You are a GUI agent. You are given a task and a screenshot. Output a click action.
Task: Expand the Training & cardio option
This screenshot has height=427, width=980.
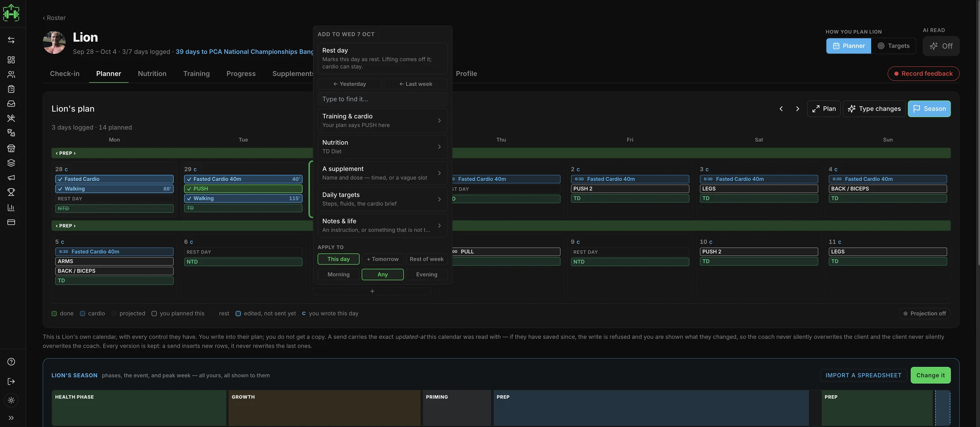(x=383, y=120)
